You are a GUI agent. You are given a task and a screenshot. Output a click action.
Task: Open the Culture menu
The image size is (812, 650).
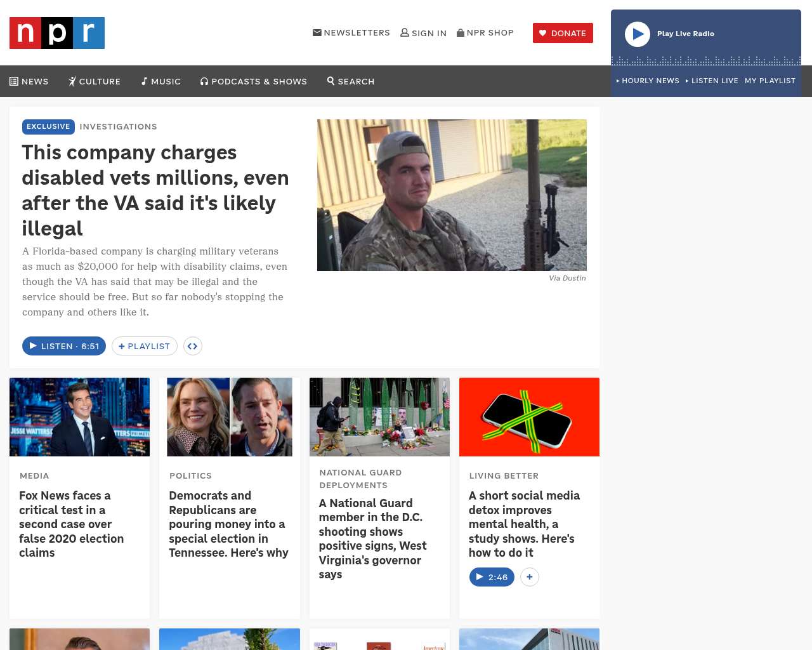(95, 81)
